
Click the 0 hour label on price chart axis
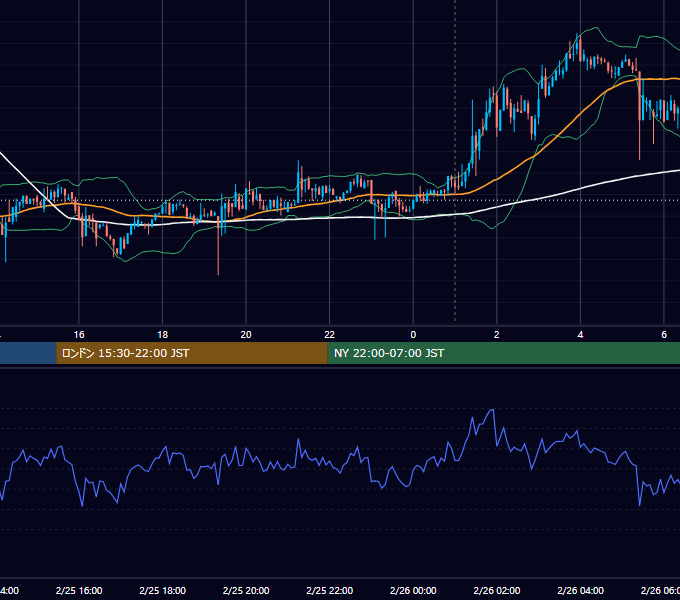[x=413, y=335]
